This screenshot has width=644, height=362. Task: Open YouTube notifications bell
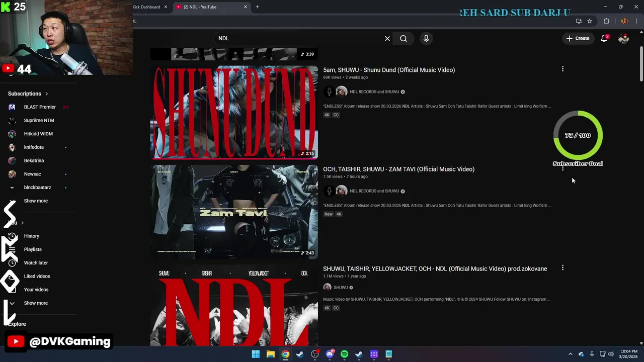[x=604, y=38]
